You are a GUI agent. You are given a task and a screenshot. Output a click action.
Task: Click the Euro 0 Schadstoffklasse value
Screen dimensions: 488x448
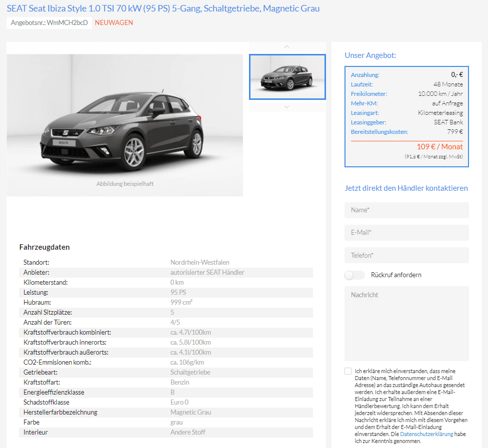(179, 402)
